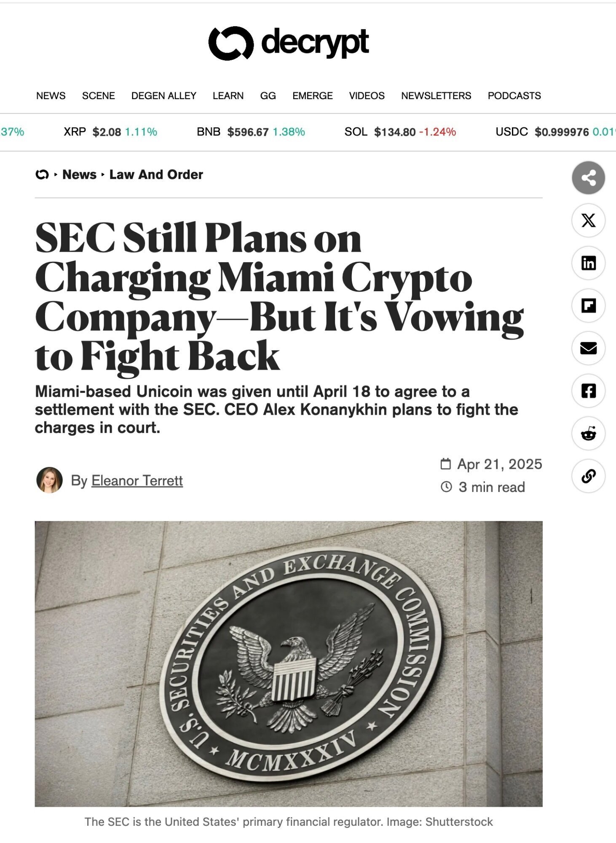
Task: Click the SEC seal article image
Action: [289, 663]
